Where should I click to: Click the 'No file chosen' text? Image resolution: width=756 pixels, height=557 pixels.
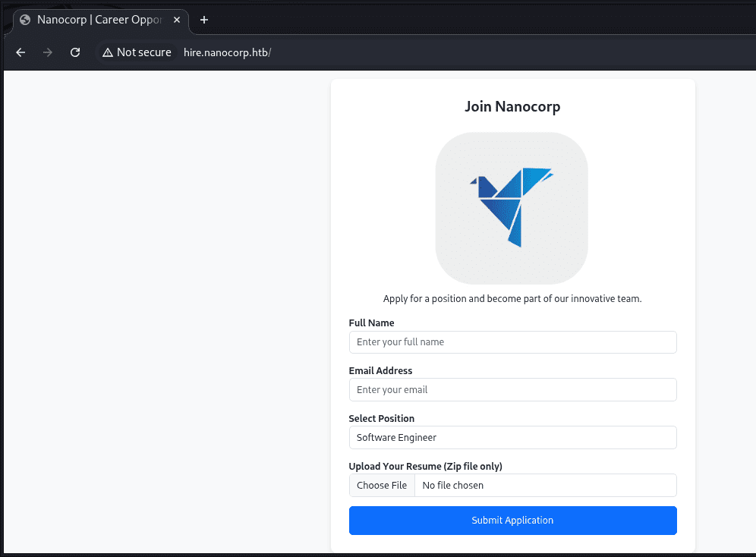(x=453, y=486)
